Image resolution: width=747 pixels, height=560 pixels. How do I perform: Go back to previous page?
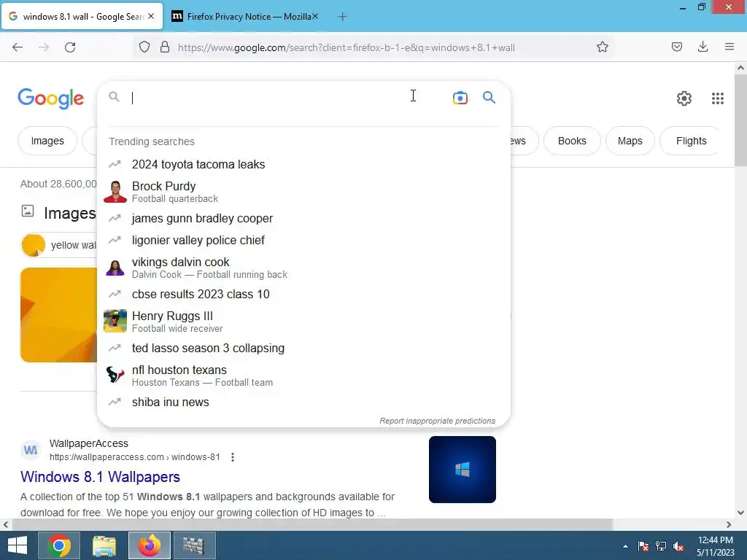tap(18, 47)
